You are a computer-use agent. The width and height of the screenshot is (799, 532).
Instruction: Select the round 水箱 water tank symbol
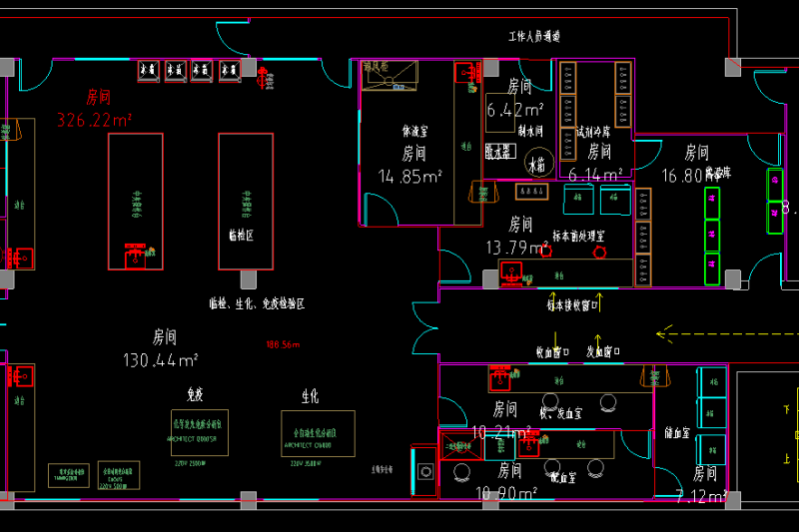click(x=539, y=165)
